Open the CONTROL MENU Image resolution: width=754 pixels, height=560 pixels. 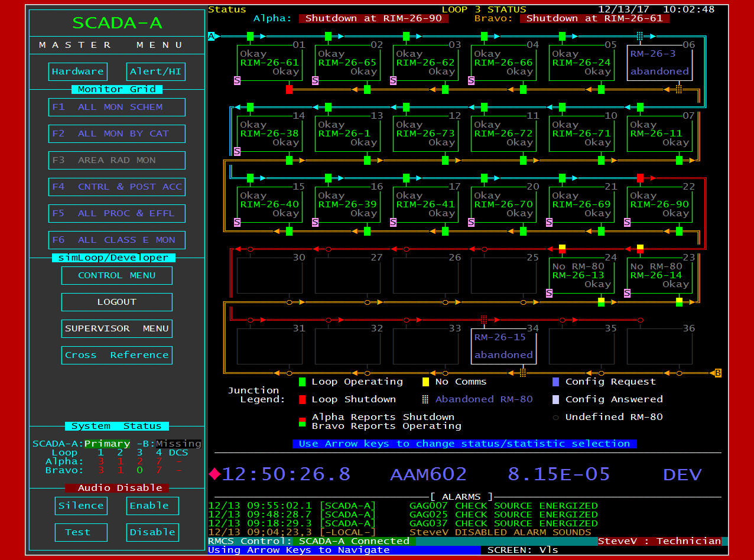click(117, 275)
